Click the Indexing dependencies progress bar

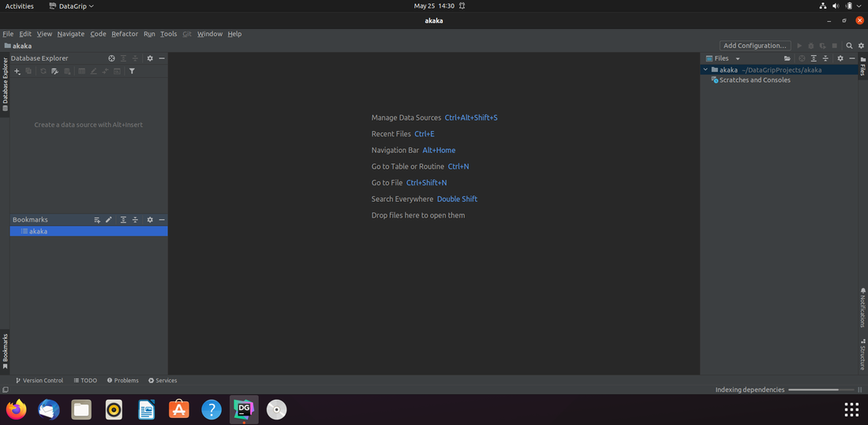point(821,390)
